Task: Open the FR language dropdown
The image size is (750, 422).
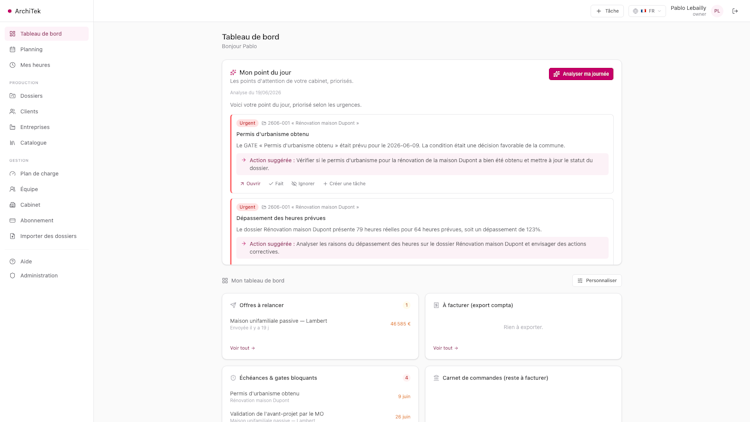Action: pos(647,11)
